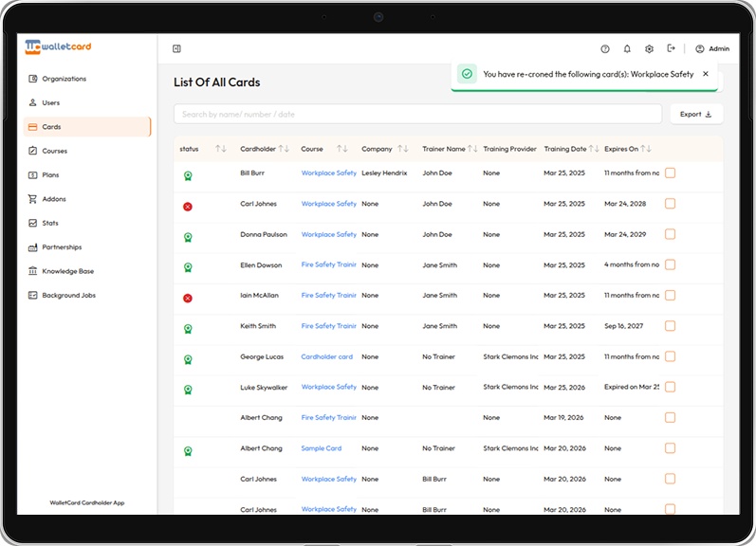Click George Lucas's green status badge

click(188, 359)
